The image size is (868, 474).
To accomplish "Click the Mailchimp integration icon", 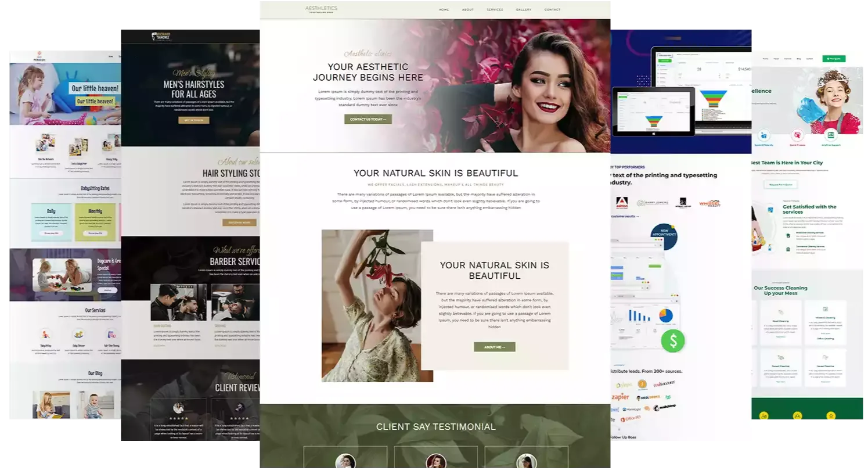I will click(664, 408).
